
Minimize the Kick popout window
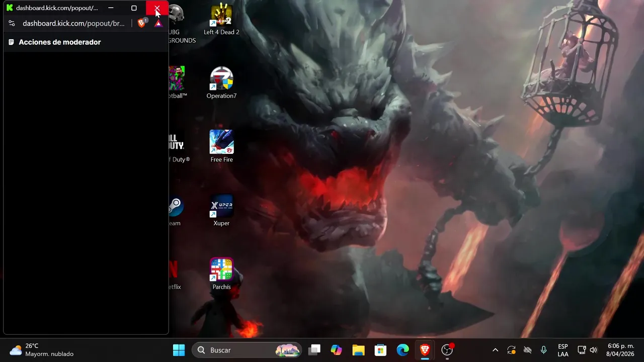coord(111,8)
